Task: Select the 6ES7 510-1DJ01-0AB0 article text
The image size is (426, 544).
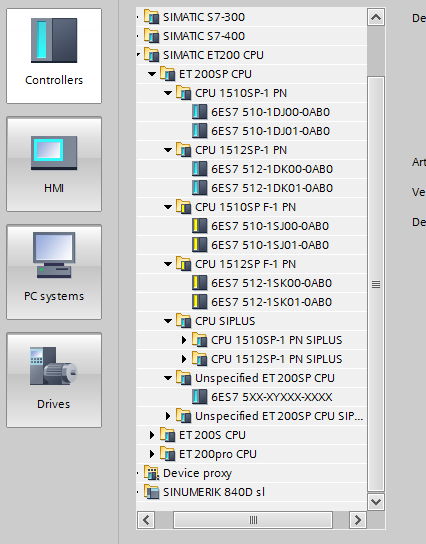Action: pyautogui.click(x=271, y=131)
